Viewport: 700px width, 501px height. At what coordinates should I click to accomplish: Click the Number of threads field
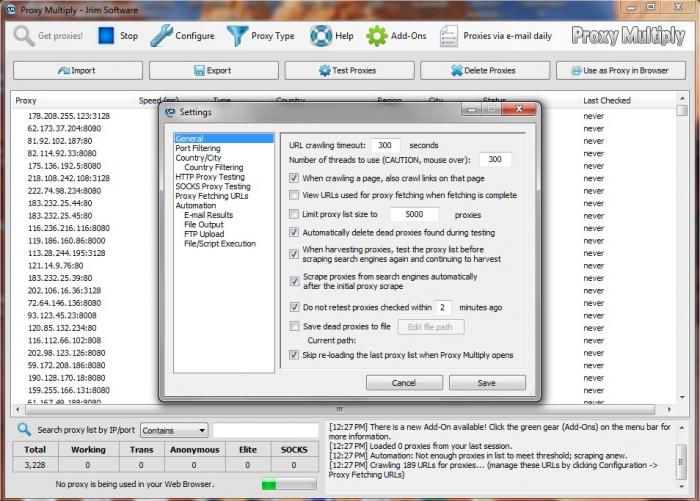click(495, 159)
